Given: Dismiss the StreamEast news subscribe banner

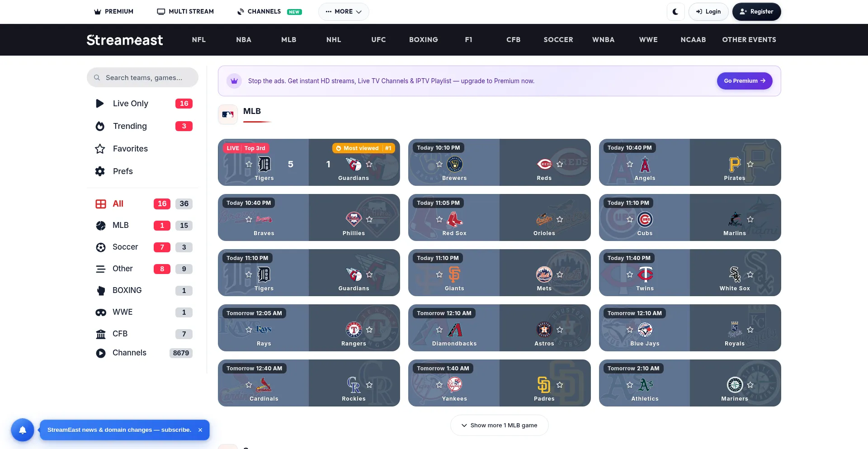Looking at the screenshot, I should tap(200, 430).
